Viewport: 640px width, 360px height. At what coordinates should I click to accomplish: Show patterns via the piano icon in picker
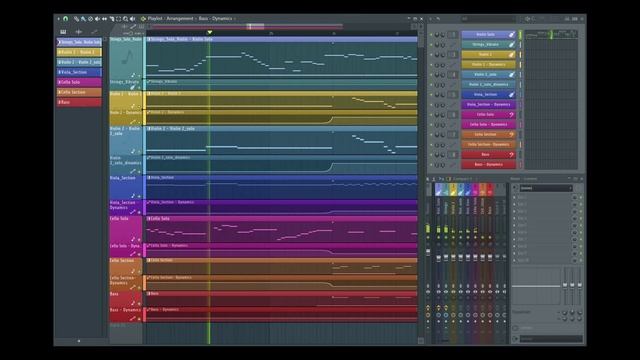coord(63,31)
